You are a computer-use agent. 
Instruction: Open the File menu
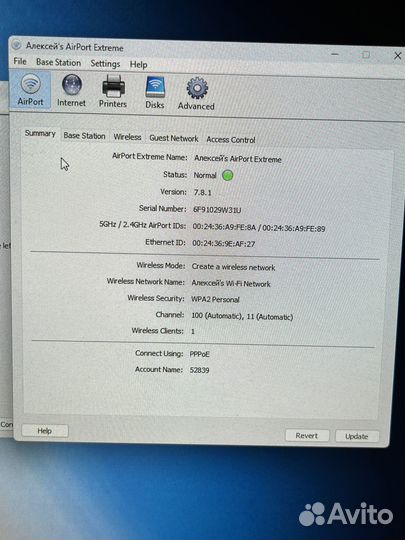coord(20,61)
